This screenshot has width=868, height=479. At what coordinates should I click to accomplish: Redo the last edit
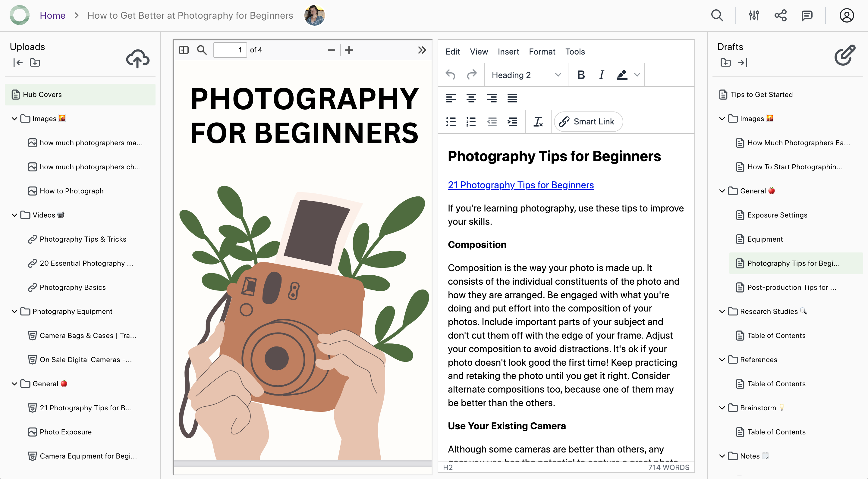(x=472, y=75)
